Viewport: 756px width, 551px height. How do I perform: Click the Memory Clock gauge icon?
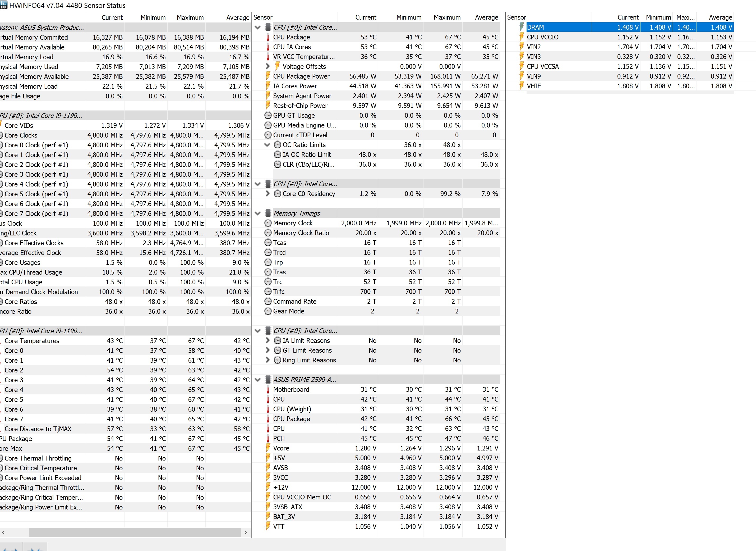pos(268,223)
